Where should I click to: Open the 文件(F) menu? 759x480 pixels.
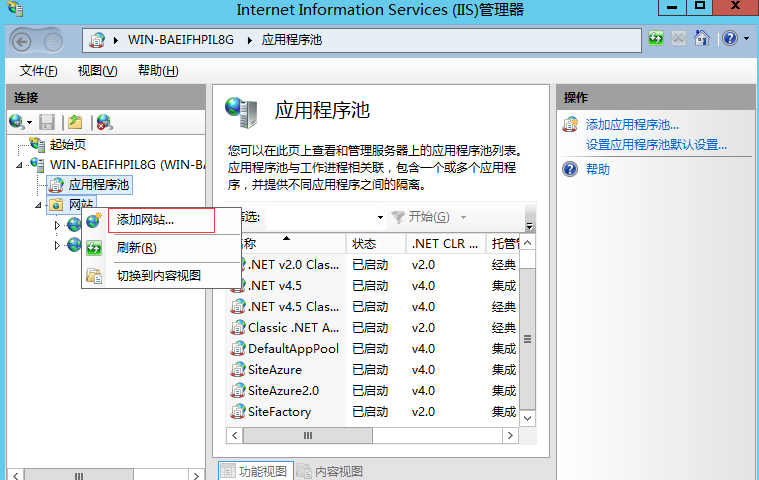pyautogui.click(x=38, y=71)
